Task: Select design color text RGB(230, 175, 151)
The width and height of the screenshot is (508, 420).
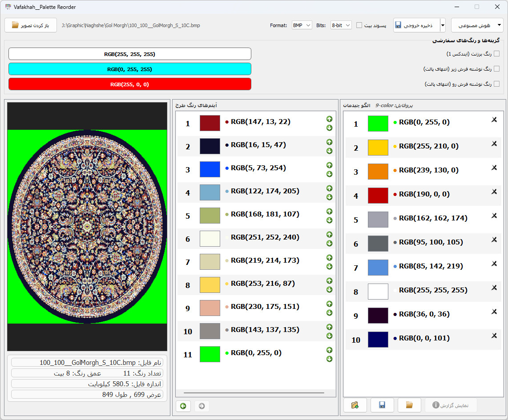Action: point(265,306)
